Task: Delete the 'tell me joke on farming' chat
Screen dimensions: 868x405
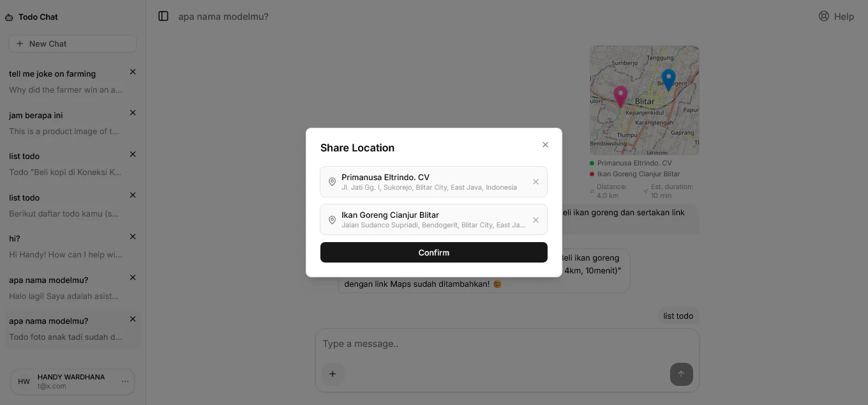Action: tap(133, 72)
